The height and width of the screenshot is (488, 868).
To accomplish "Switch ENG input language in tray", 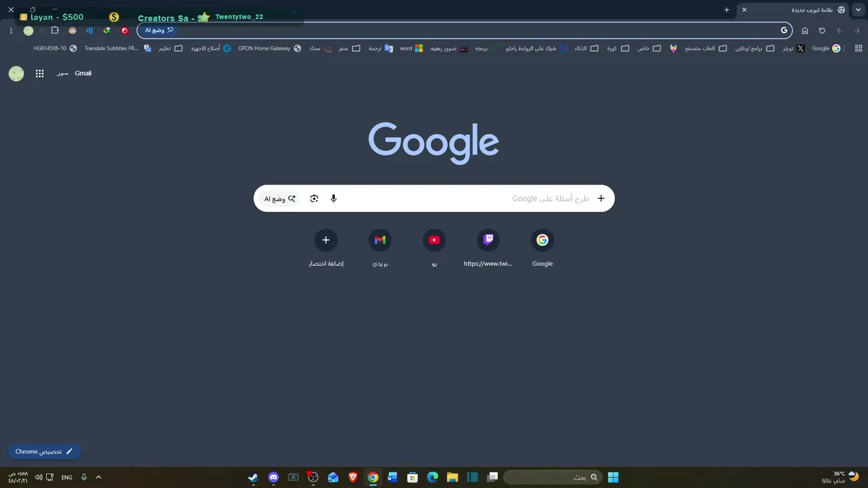I will (x=66, y=477).
